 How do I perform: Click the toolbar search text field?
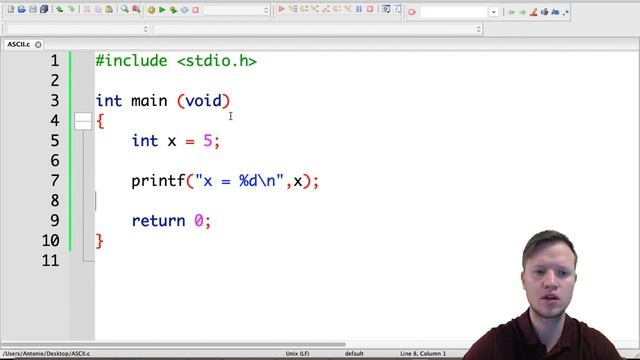click(453, 12)
